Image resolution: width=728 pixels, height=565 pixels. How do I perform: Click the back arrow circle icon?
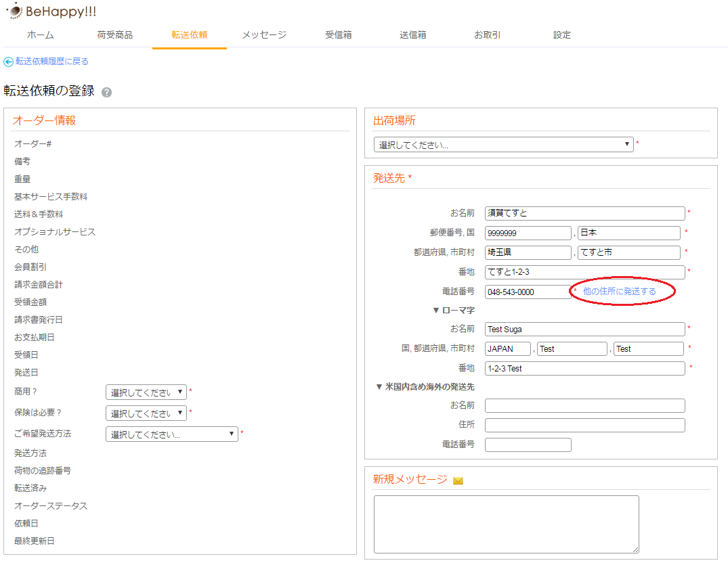8,62
